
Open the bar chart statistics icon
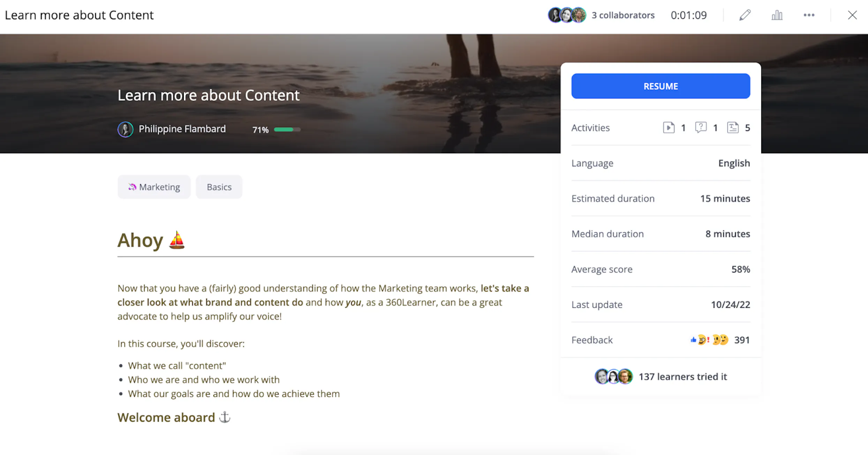click(777, 15)
